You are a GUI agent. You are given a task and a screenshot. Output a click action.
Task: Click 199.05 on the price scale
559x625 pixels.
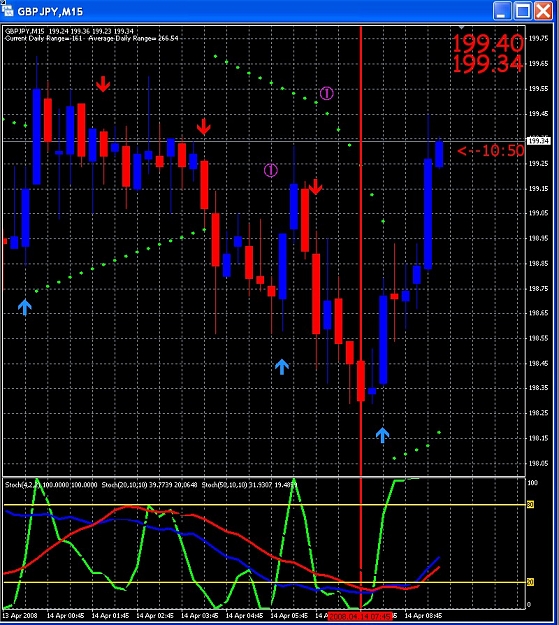coord(538,213)
